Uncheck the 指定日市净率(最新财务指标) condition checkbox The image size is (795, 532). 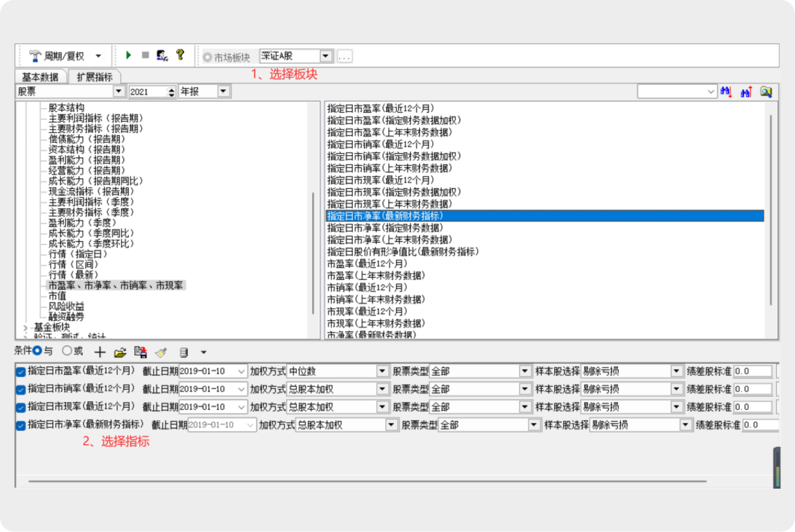pos(21,425)
